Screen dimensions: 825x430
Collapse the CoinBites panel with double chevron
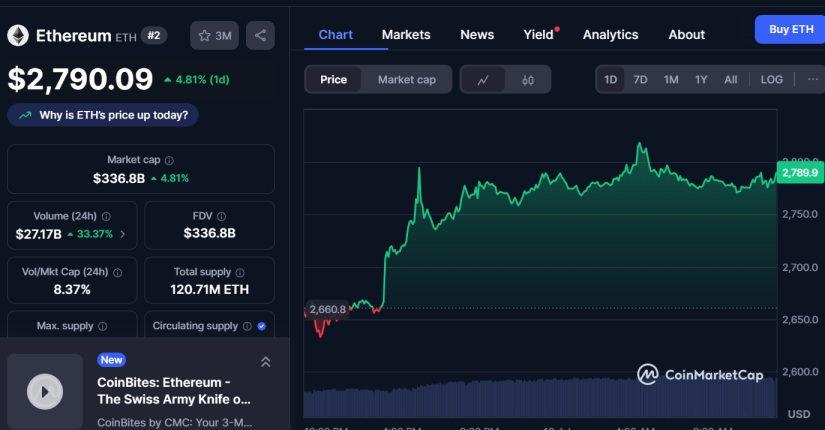(266, 362)
